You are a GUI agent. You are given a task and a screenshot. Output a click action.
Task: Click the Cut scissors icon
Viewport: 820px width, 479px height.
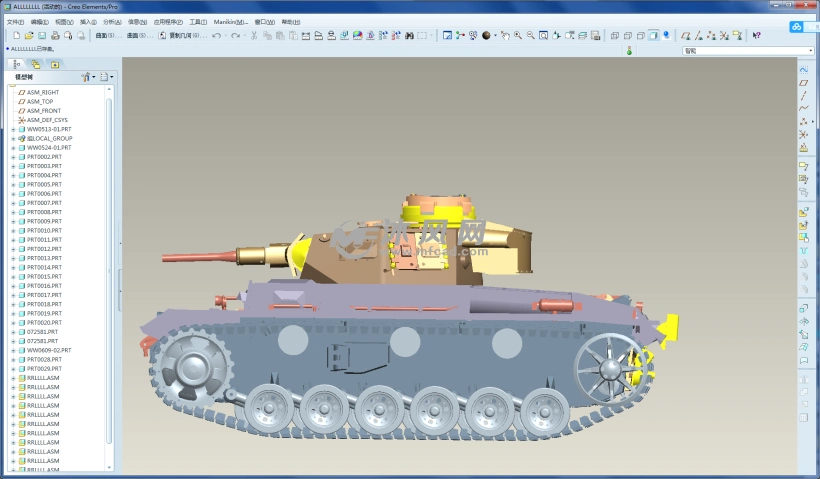254,35
